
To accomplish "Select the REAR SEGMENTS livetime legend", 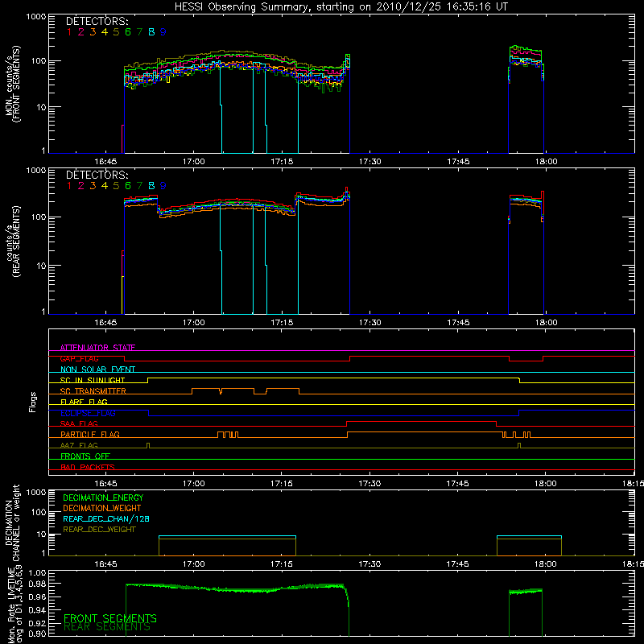I will [x=107, y=627].
